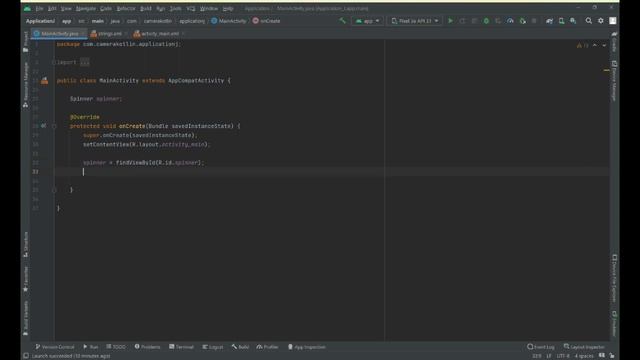
Task: Open IDE settings gear icon
Action: (600, 20)
